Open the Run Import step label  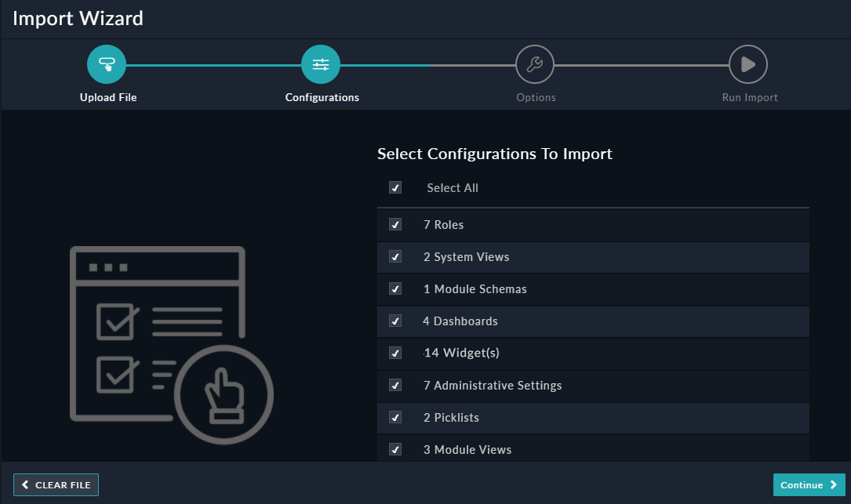pos(749,97)
